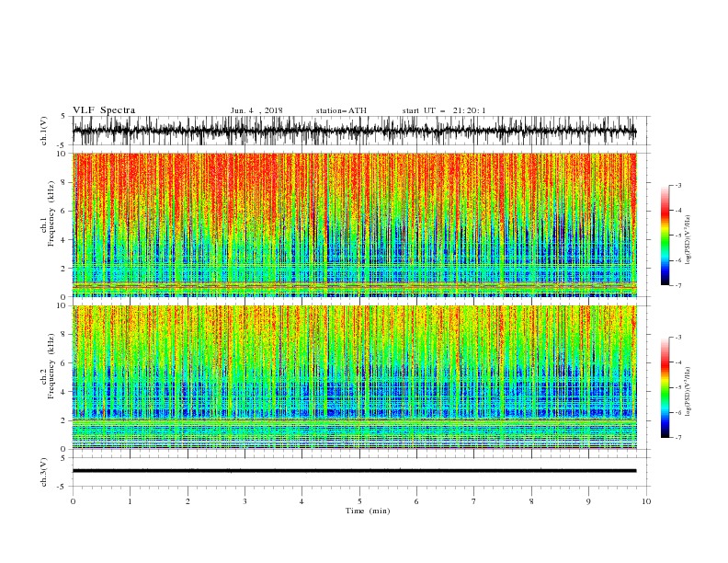Click the "2" frequency tick on ch.2 spectrogram
This screenshot has width=728, height=563.
64,420
